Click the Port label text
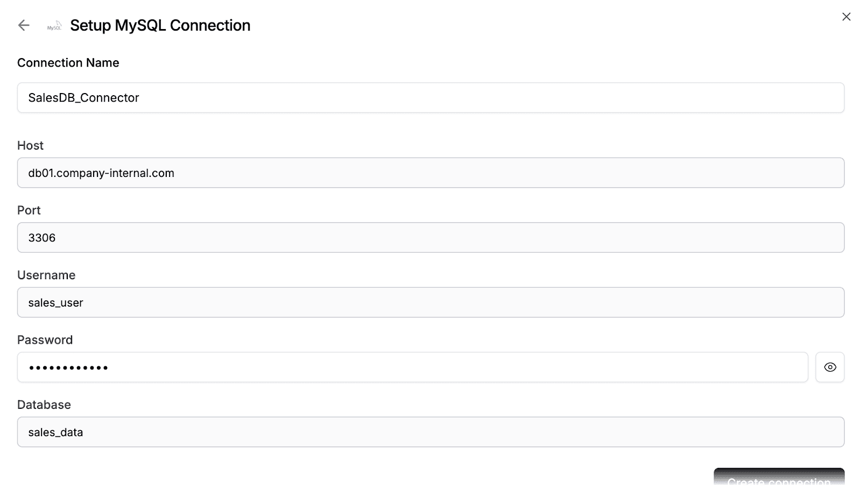The height and width of the screenshot is (504, 861). click(x=29, y=210)
